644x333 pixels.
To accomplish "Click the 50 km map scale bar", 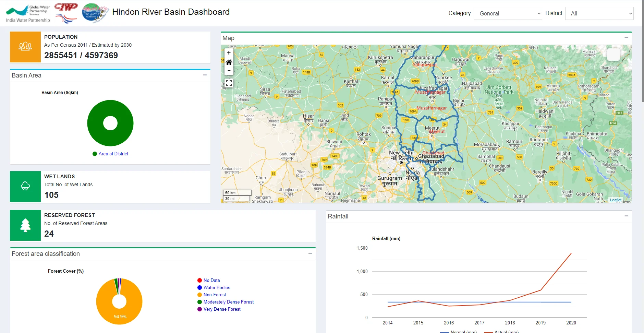I will tap(237, 193).
